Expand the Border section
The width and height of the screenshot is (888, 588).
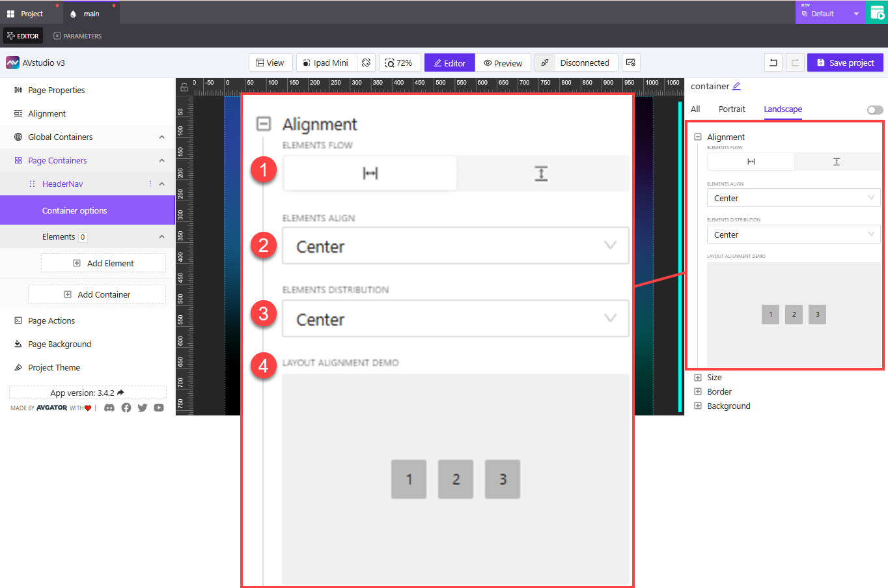click(698, 391)
